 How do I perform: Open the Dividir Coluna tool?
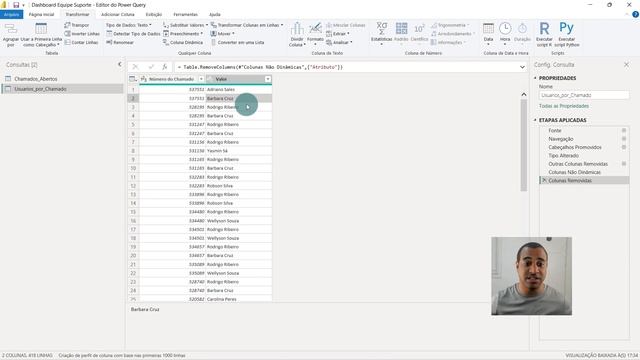click(x=297, y=34)
